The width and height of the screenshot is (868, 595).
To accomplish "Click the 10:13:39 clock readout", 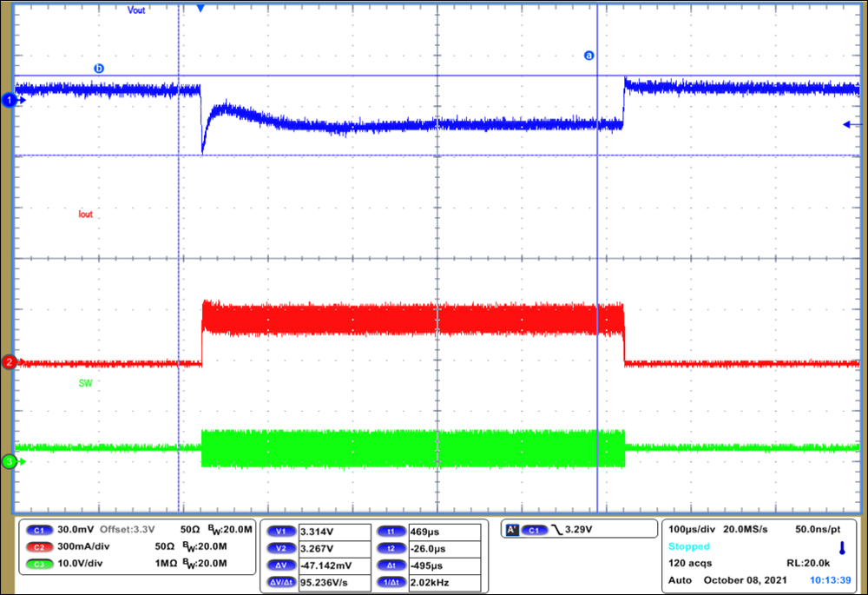I will pos(832,578).
